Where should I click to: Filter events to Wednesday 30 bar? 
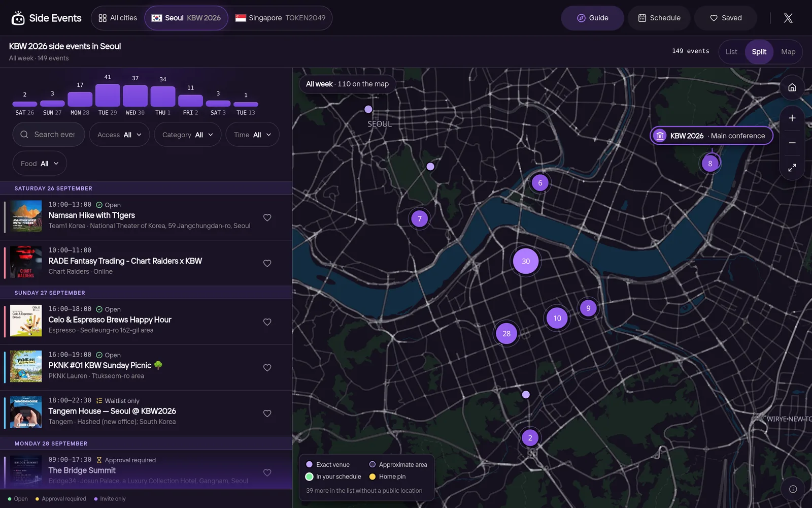(135, 96)
